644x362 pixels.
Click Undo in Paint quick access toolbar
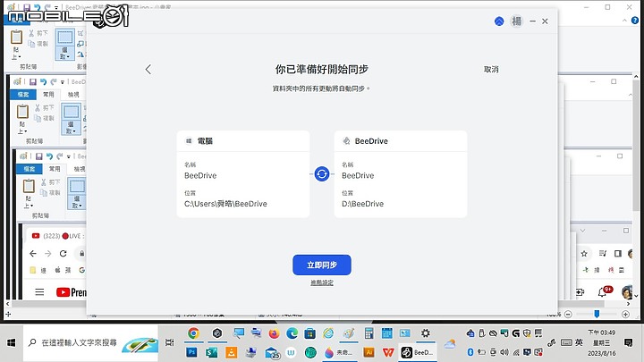(38, 7)
